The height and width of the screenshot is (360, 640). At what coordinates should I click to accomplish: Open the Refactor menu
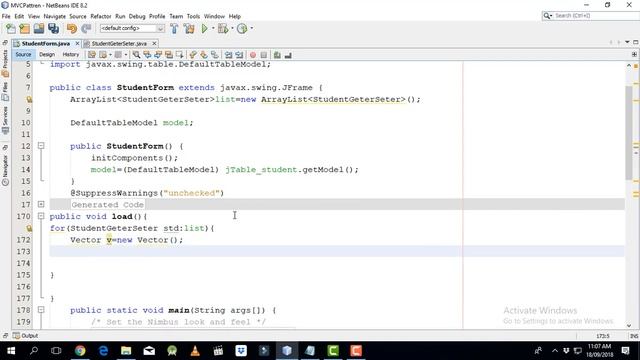(x=101, y=16)
